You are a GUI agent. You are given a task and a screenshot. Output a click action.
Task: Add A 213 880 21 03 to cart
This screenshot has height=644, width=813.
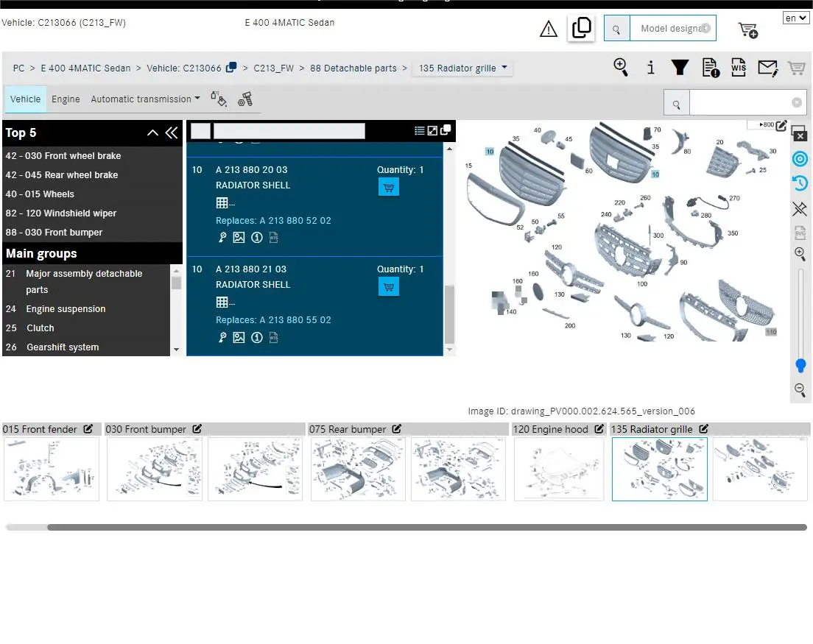(388, 286)
